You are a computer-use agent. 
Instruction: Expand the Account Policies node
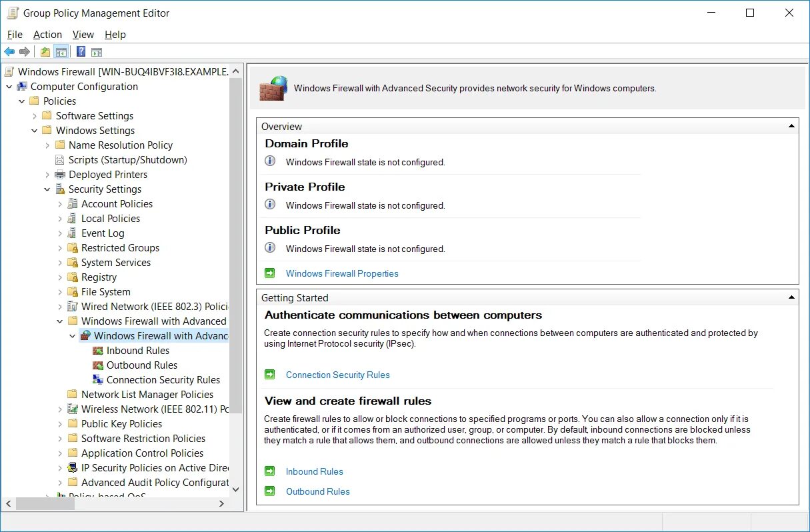coord(60,204)
